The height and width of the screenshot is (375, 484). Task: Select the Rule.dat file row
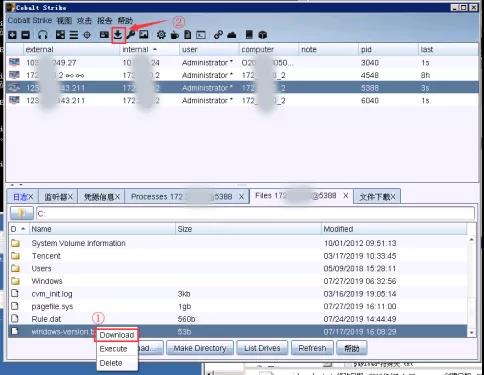(x=238, y=319)
